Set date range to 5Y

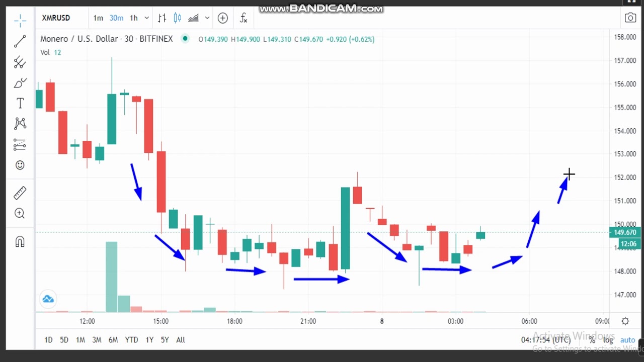[165, 340]
